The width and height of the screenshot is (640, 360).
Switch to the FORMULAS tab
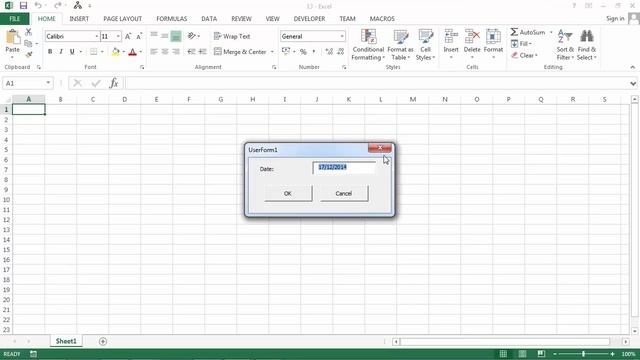pos(171,19)
